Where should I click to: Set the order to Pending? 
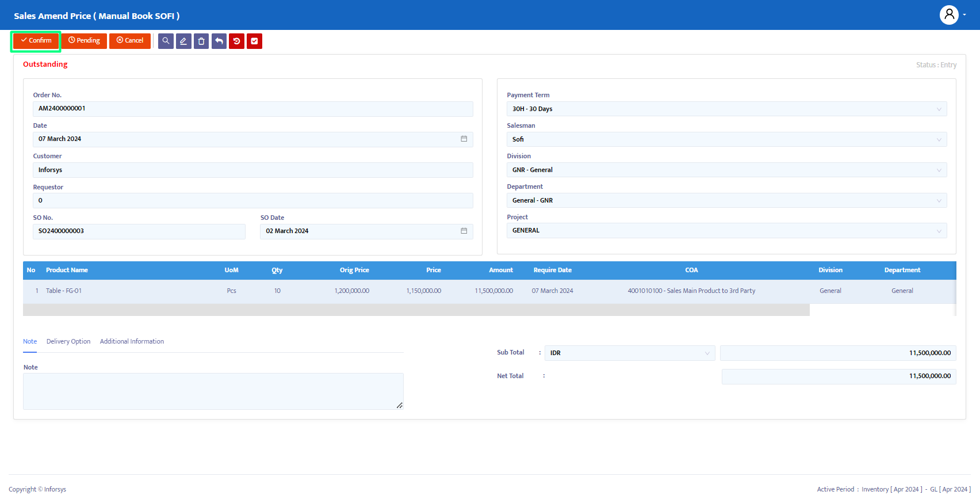(84, 41)
